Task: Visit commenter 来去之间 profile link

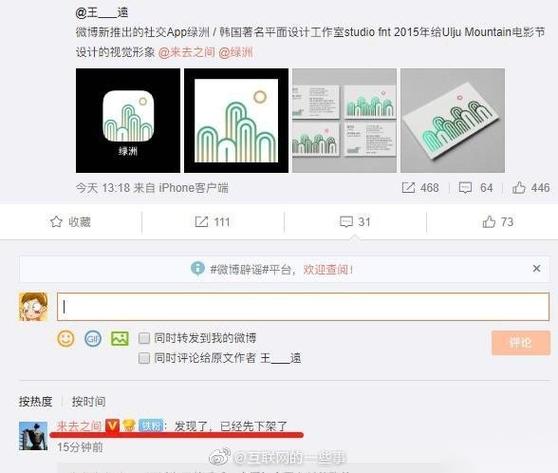Action: click(79, 426)
